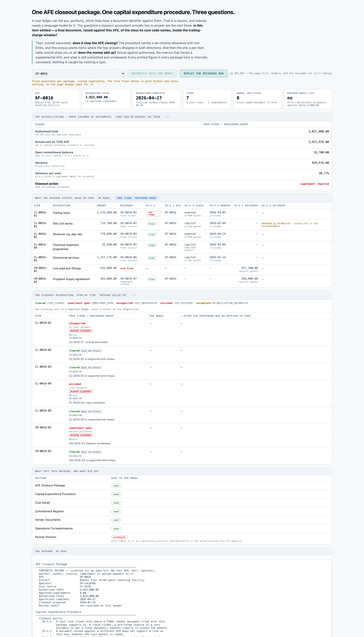Open CE-1.3 link under CL-0016-04 disposition
The height and width of the screenshot is (637, 364).
(x=73, y=396)
